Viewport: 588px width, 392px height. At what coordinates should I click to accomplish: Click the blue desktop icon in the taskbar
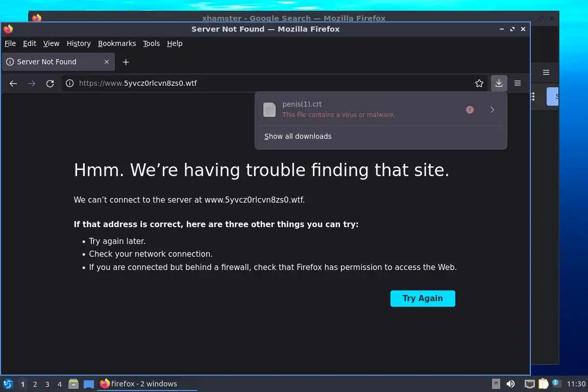(88, 384)
